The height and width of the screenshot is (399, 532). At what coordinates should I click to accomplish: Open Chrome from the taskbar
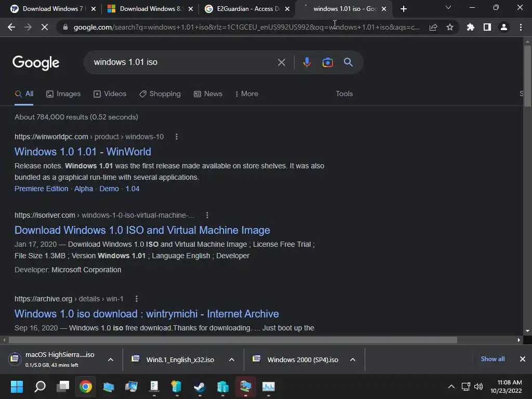point(86,387)
